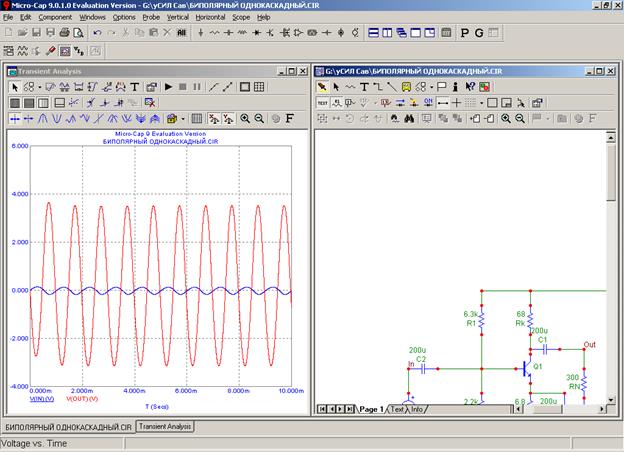Viewport: 624px width, 452px height.
Task: Open the Horizontal menu
Action: [210, 17]
